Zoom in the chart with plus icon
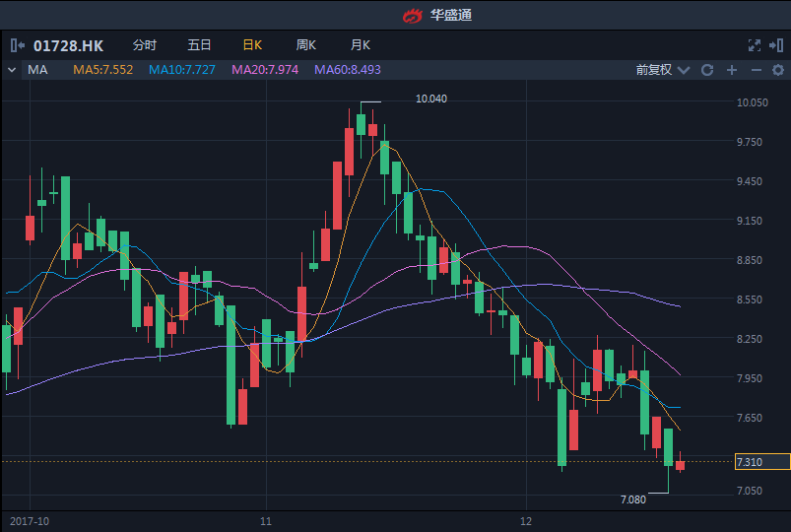Image resolution: width=791 pixels, height=532 pixels. pyautogui.click(x=732, y=70)
